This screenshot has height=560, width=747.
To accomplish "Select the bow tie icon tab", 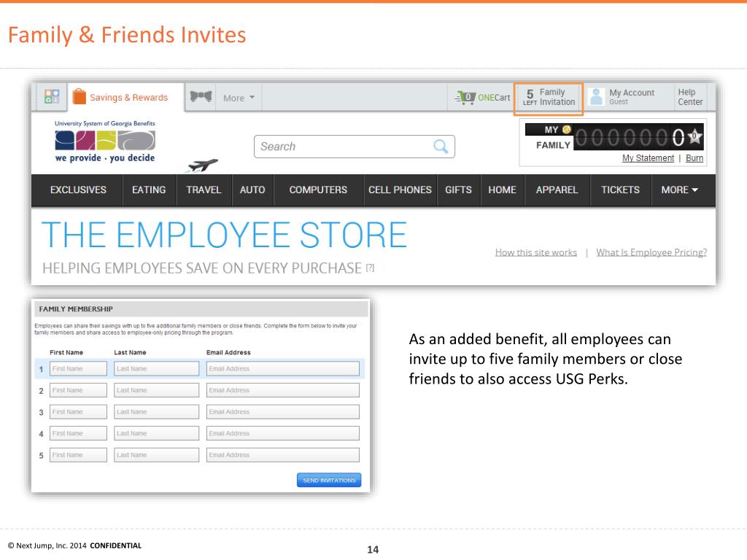I will [201, 97].
